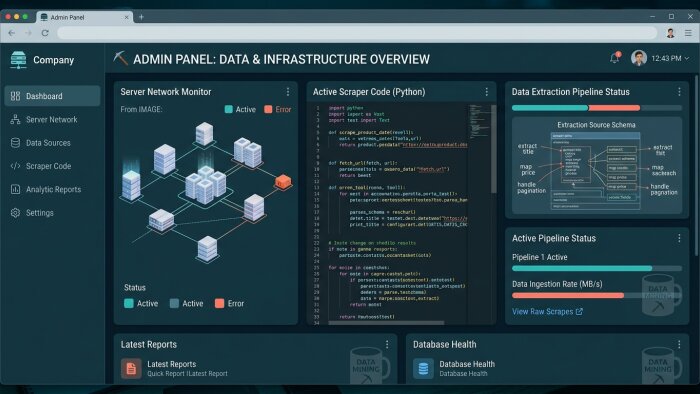Open Latest Reports card options menu
700x394 pixels.
point(387,344)
